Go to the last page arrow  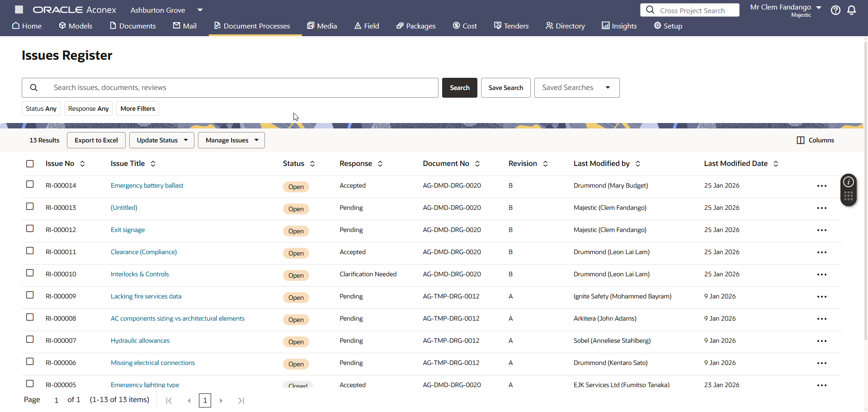(241, 401)
